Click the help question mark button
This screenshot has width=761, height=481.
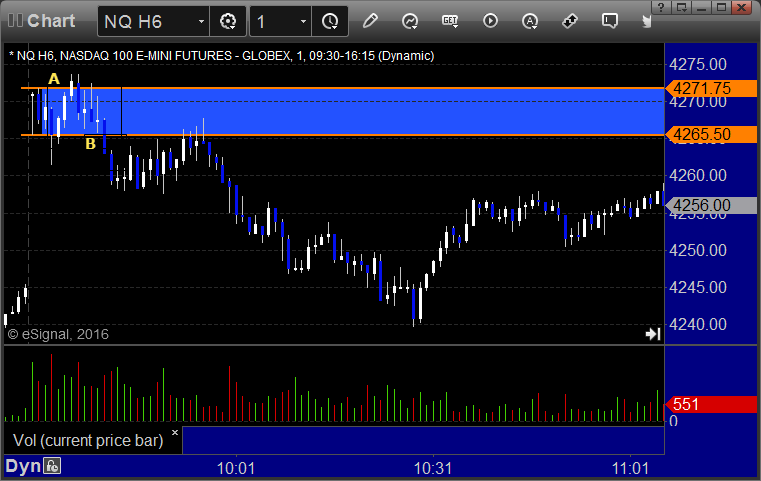click(x=661, y=7)
